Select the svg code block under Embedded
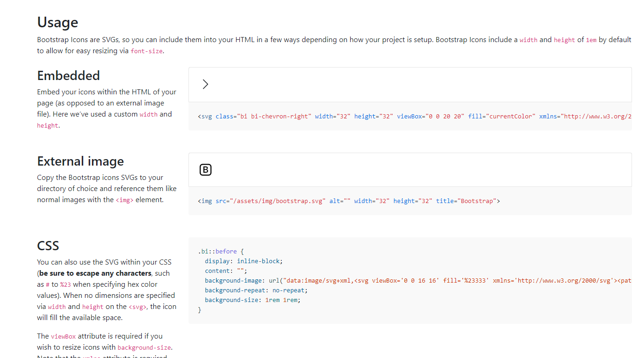Image resolution: width=644 pixels, height=358 pixels. [x=323, y=116]
